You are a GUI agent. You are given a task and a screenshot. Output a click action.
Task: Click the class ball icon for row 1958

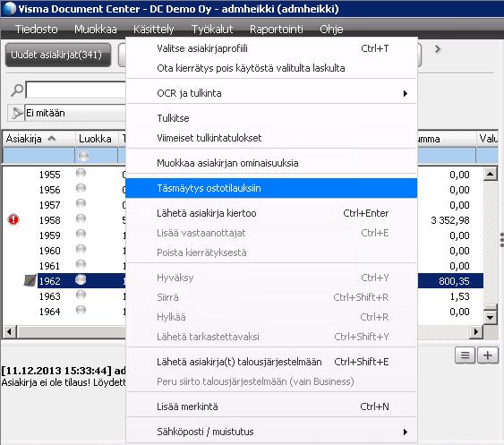click(81, 218)
